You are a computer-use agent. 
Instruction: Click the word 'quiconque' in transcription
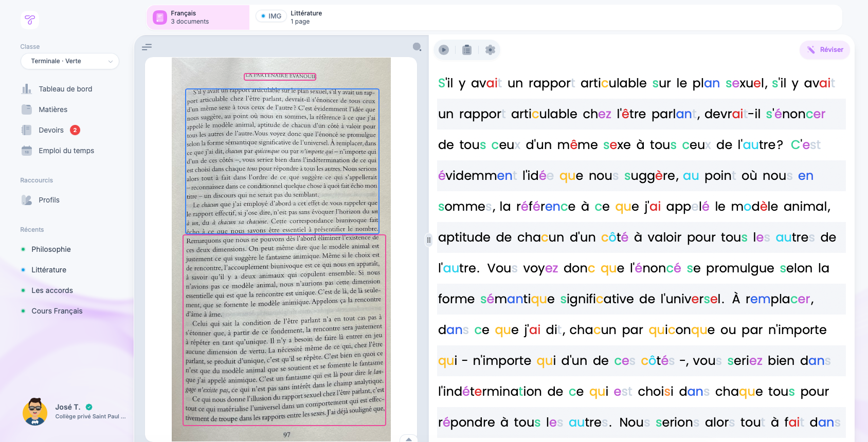pos(682,330)
